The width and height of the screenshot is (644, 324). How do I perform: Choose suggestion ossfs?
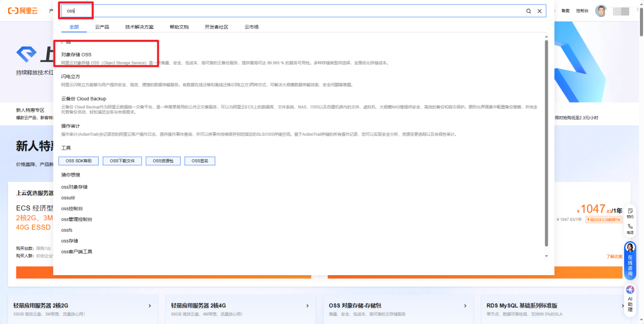(x=67, y=230)
